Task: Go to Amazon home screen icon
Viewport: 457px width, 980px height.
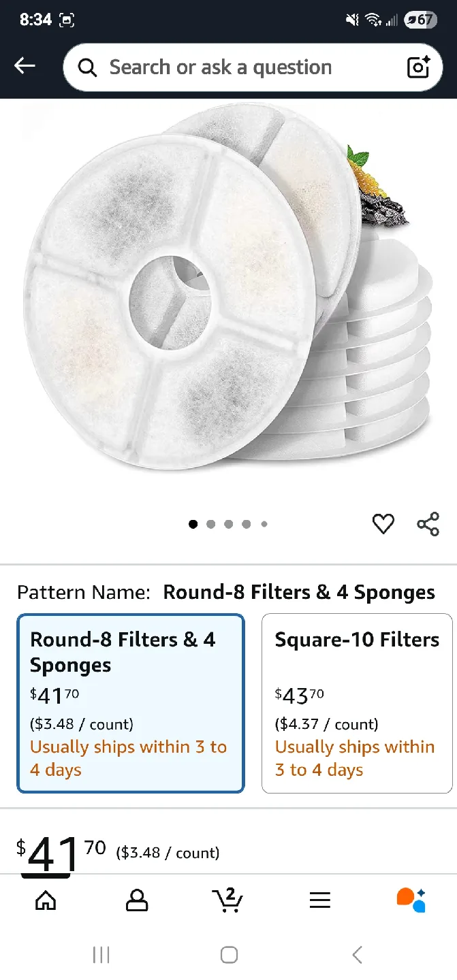Action: click(x=46, y=900)
